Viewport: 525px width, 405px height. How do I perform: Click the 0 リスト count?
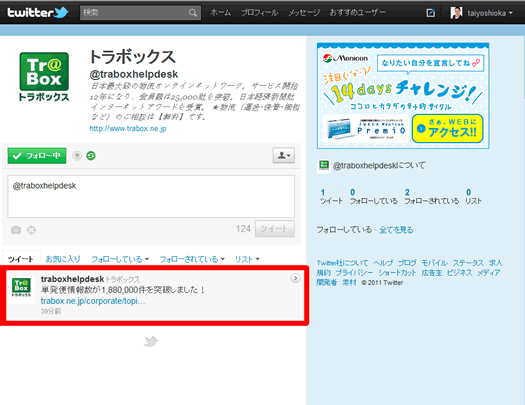point(473,196)
